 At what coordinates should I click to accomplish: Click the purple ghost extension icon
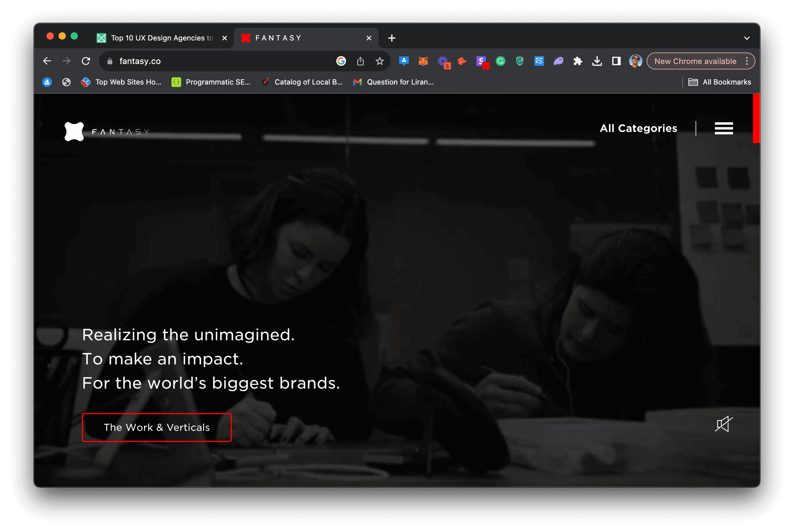click(x=558, y=61)
